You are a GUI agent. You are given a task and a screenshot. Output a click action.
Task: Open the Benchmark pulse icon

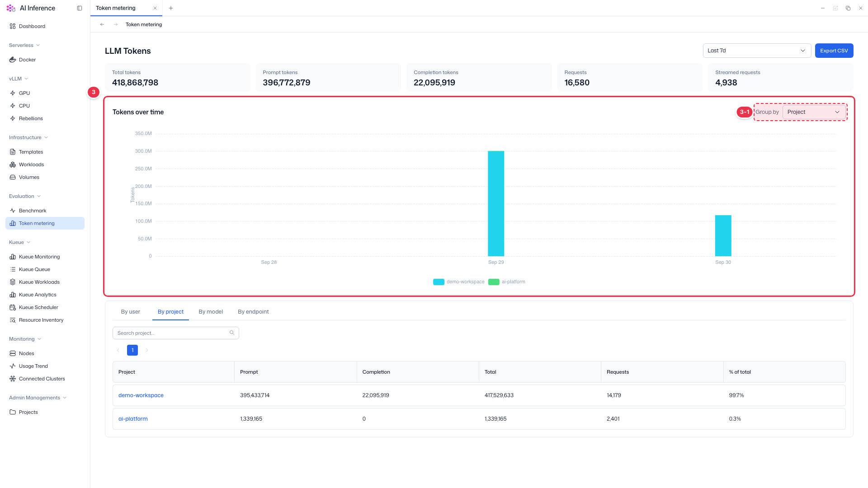click(13, 211)
